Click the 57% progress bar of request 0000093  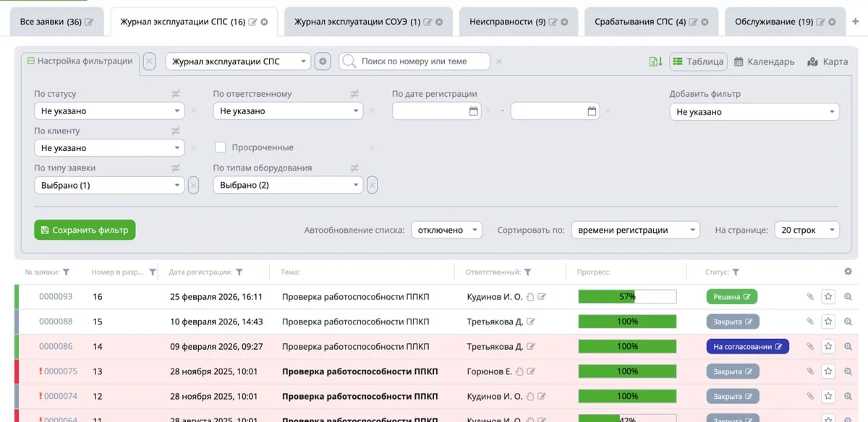click(x=627, y=296)
